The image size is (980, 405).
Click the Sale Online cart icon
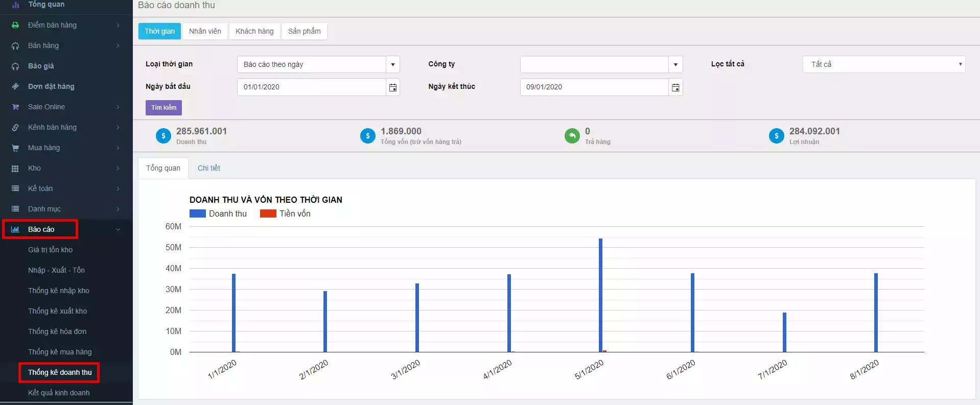point(15,107)
